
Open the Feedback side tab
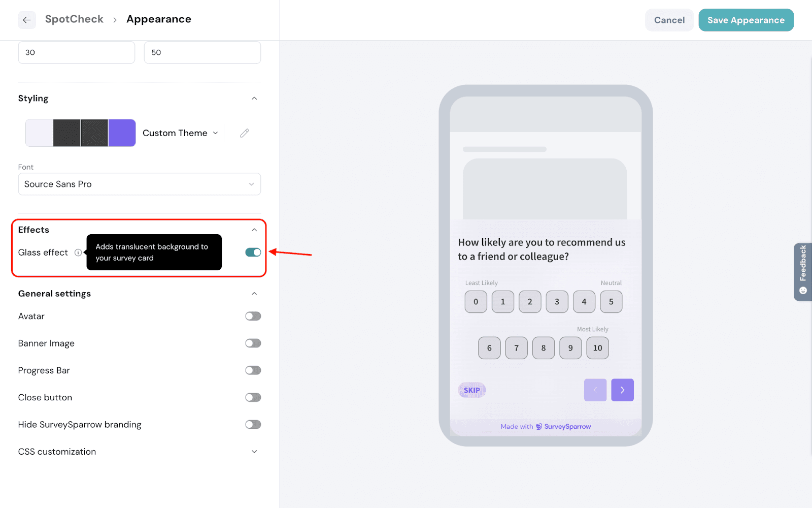(x=802, y=272)
